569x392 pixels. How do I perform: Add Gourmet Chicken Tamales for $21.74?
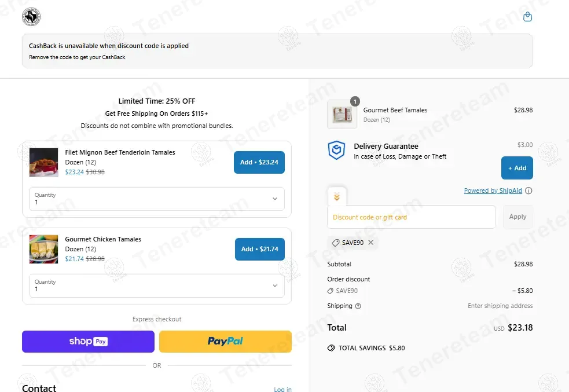click(x=260, y=249)
